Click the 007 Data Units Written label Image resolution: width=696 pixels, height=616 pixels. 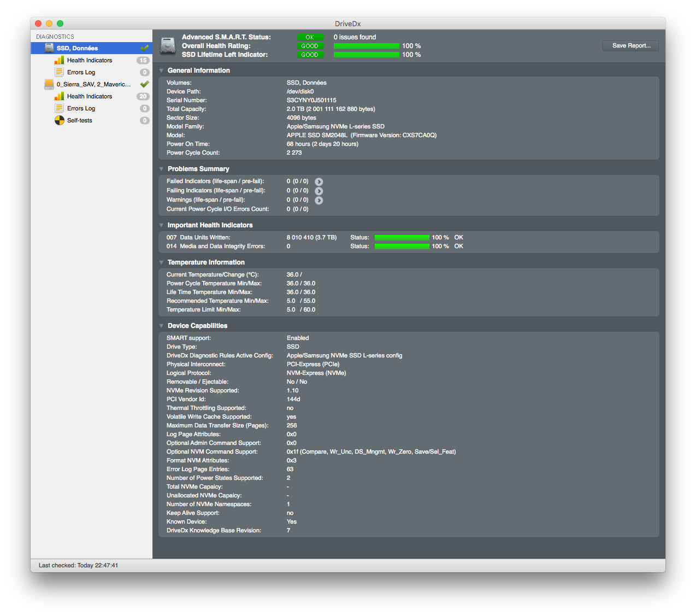198,237
